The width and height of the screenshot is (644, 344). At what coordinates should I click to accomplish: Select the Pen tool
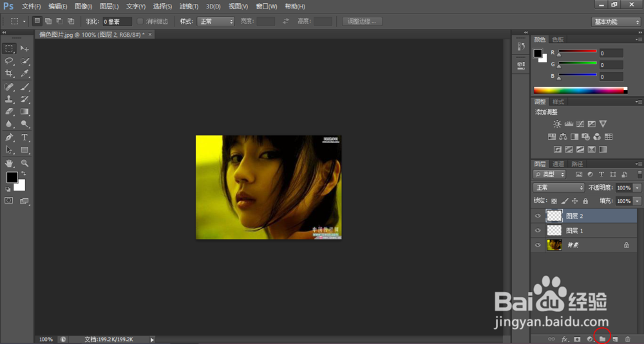(x=8, y=137)
